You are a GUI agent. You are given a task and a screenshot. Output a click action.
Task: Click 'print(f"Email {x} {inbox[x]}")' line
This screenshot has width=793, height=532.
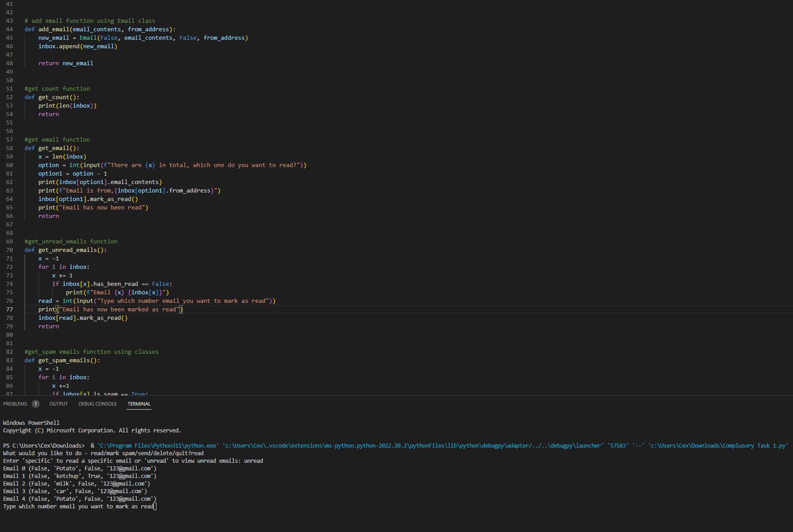click(118, 293)
